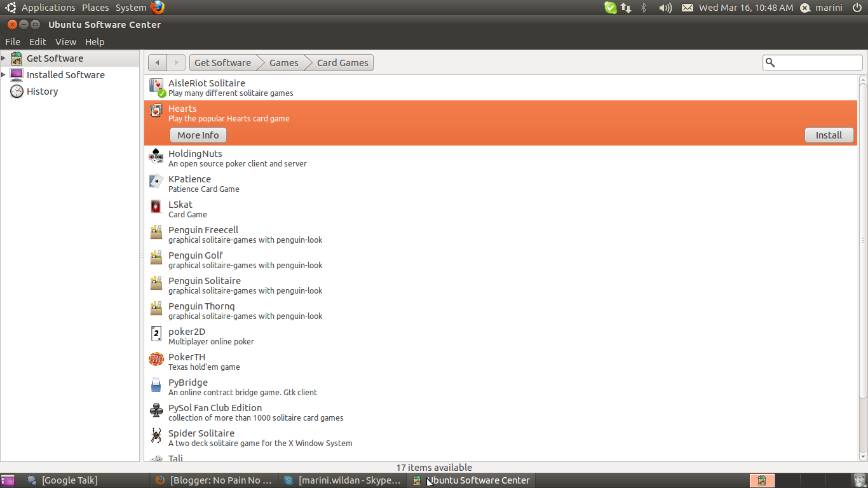This screenshot has width=868, height=488.
Task: Click the PySol Fan Club Edition clubs icon
Action: point(156,410)
